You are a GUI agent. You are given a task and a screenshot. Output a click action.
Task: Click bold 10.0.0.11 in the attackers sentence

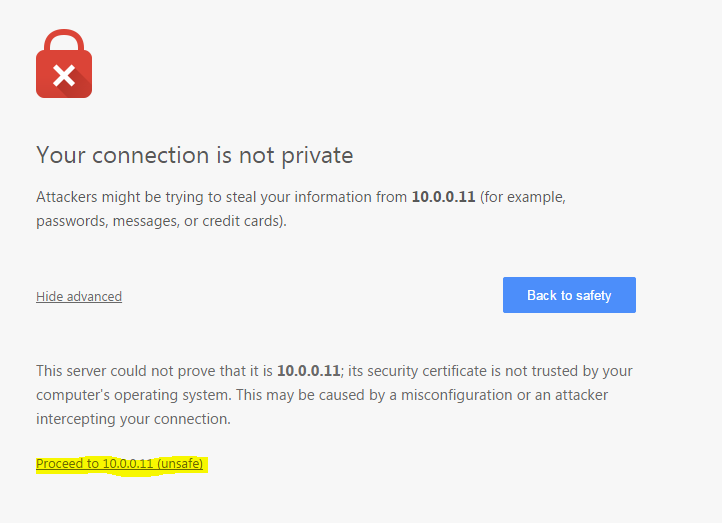(443, 197)
